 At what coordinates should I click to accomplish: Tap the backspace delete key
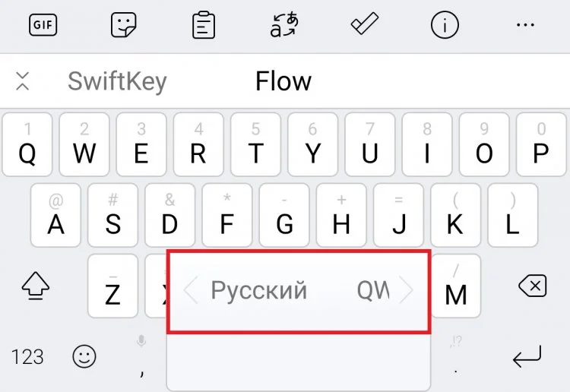tap(533, 286)
